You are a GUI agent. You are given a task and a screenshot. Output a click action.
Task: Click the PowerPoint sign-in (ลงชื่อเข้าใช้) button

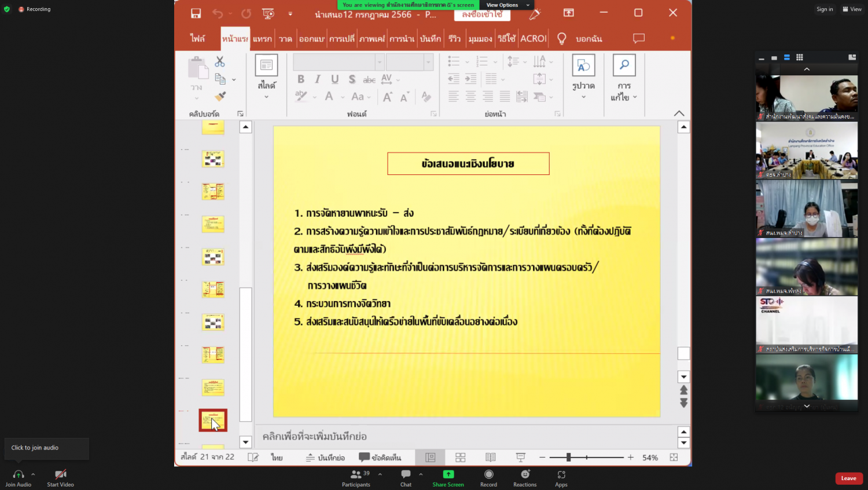pyautogui.click(x=482, y=14)
